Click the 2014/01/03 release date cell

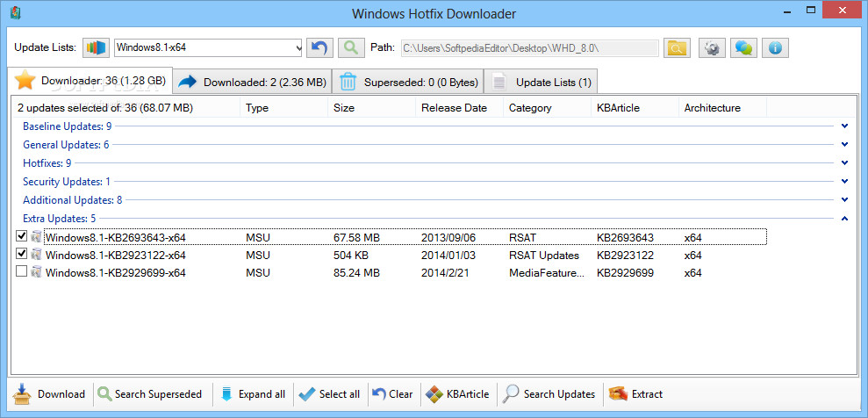pos(448,256)
